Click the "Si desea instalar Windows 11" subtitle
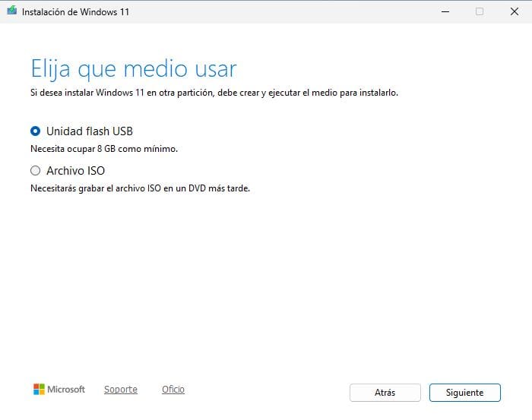The width and height of the screenshot is (532, 420). click(x=214, y=93)
